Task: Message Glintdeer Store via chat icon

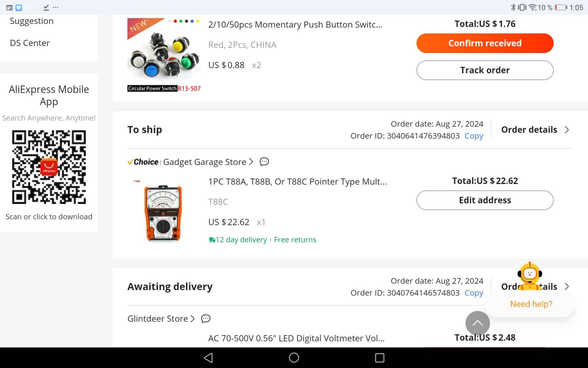Action: tap(206, 319)
